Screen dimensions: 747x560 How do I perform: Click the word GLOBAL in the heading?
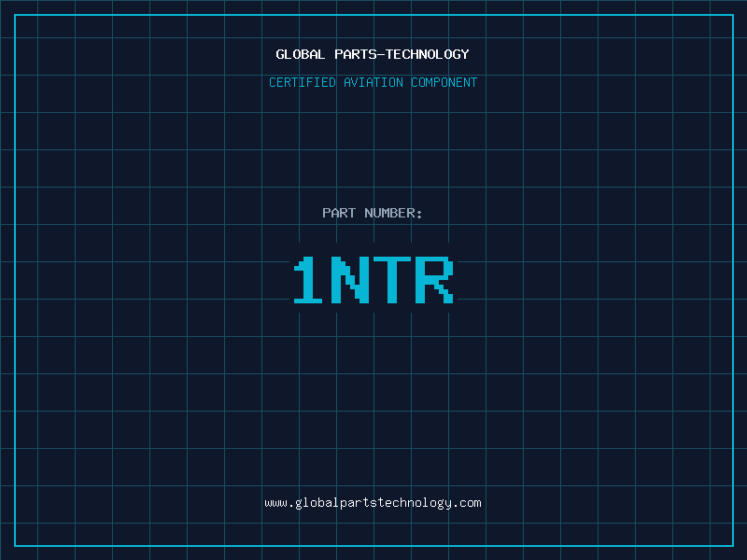coord(301,54)
